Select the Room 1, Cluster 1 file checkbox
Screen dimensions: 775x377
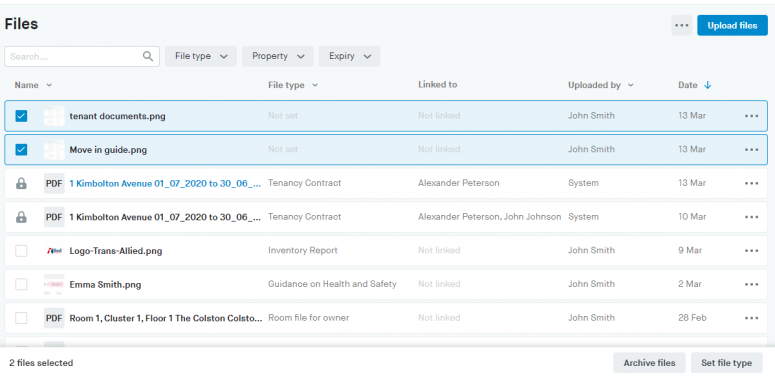[21, 318]
